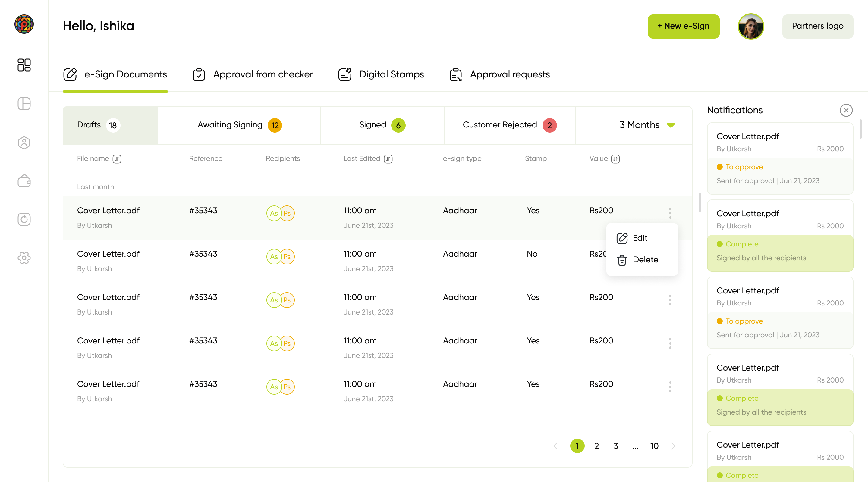The image size is (868, 482).
Task: Sort by File name column
Action: tap(117, 159)
